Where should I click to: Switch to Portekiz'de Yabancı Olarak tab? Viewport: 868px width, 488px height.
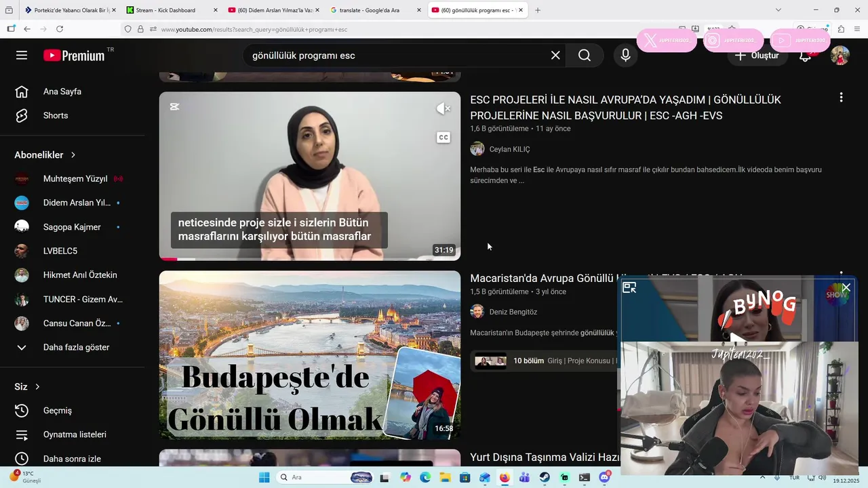pyautogui.click(x=66, y=10)
